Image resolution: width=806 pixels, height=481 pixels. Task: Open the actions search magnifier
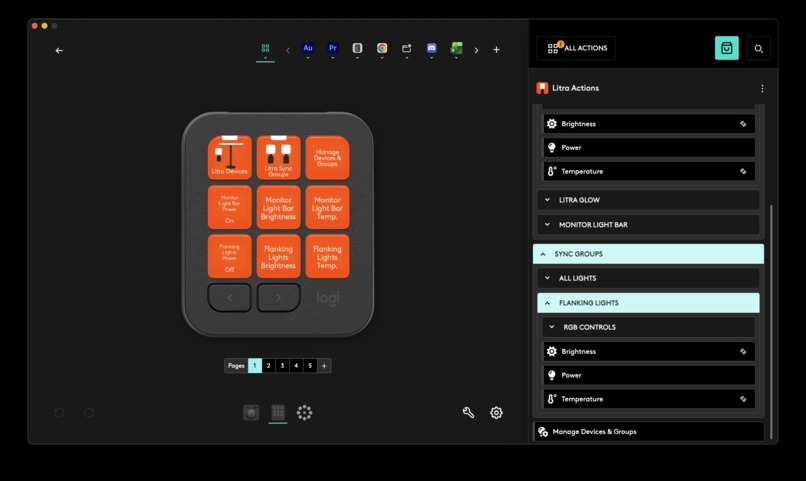pos(758,48)
